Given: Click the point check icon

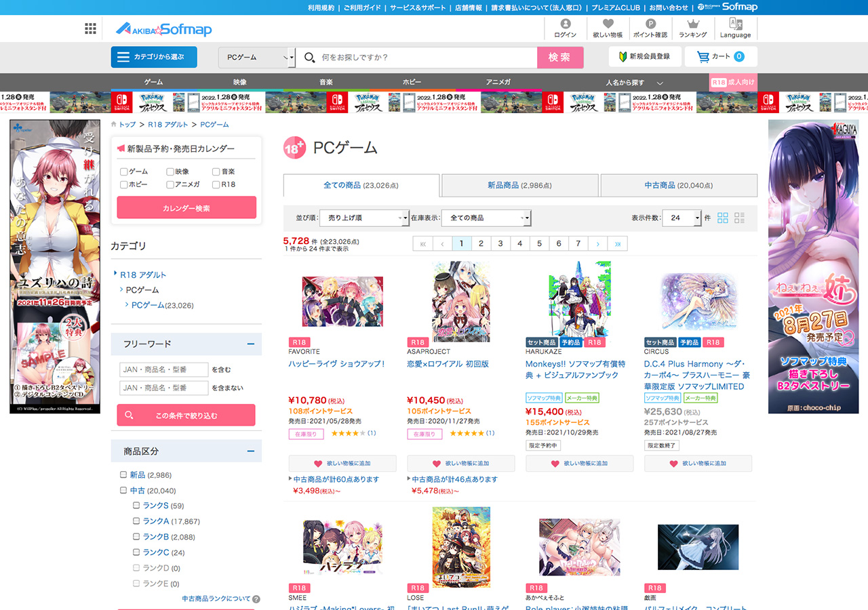Looking at the screenshot, I should pyautogui.click(x=650, y=24).
